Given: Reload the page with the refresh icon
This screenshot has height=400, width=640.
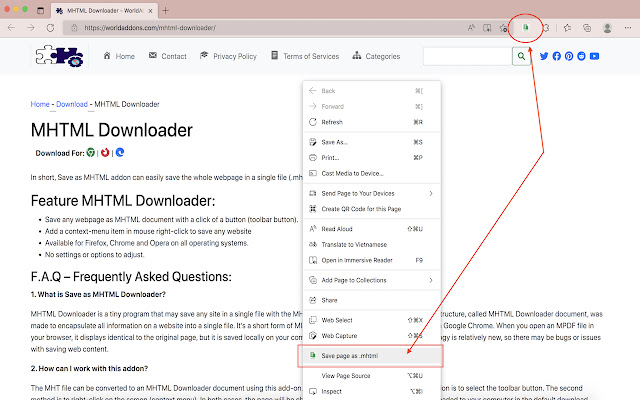Looking at the screenshot, I should [50, 28].
